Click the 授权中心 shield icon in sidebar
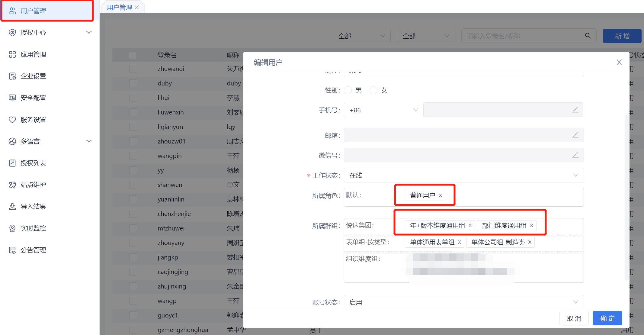Viewport: 644px width, 335px height. 12,33
